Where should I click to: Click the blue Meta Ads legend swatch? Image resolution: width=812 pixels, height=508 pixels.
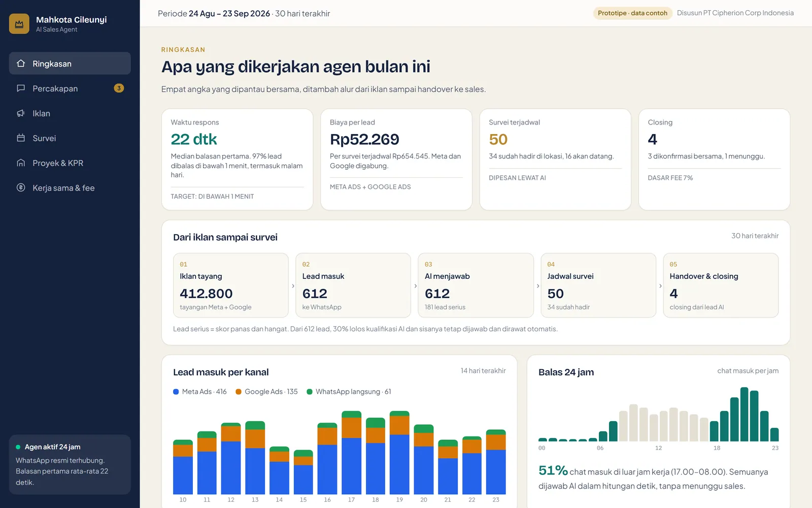[176, 392]
